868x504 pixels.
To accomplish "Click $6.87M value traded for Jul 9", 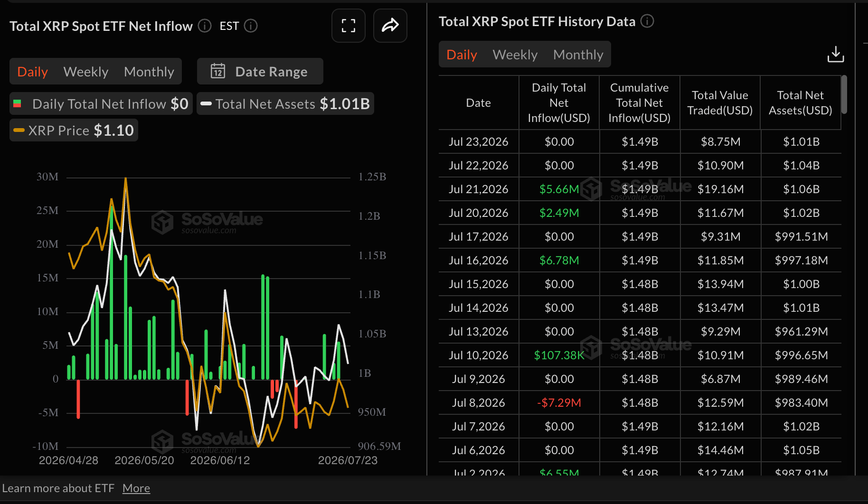I will click(721, 379).
